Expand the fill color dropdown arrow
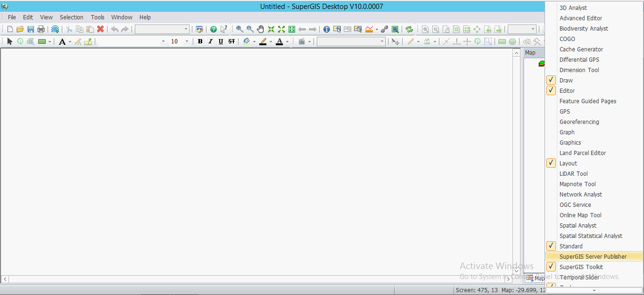 254,41
